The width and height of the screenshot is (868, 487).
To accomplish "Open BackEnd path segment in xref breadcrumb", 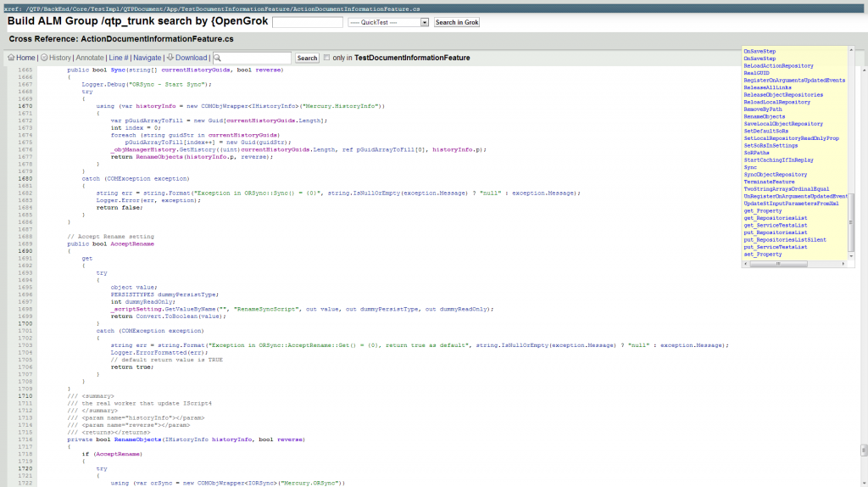I will [x=56, y=8].
